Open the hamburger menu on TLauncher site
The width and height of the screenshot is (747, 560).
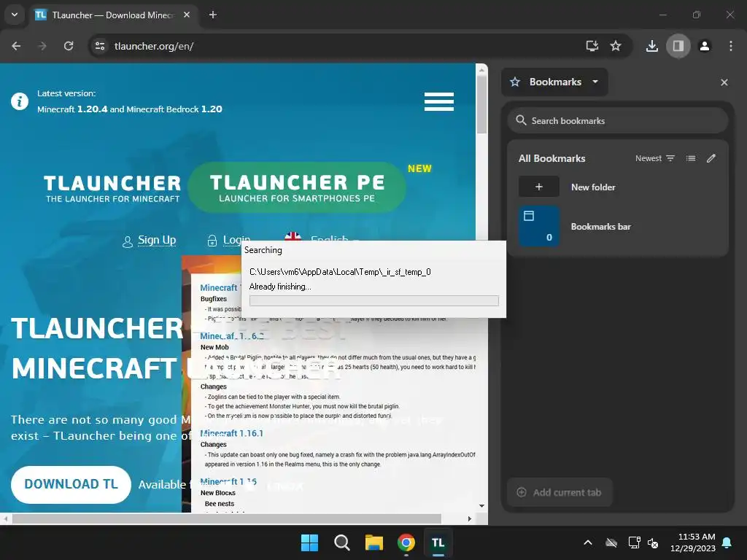pos(438,101)
